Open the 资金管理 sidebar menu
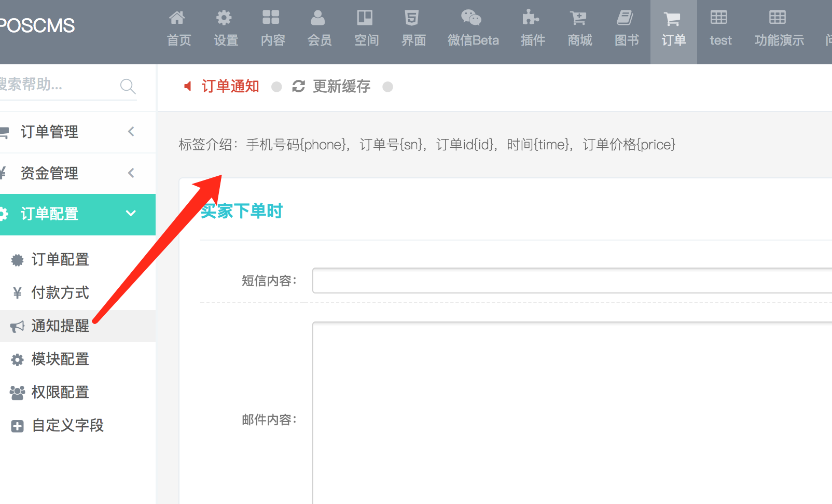This screenshot has width=832, height=504. (78, 174)
